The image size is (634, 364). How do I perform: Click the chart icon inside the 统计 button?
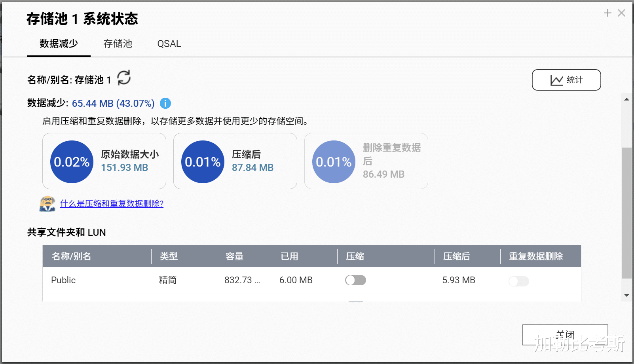[557, 80]
